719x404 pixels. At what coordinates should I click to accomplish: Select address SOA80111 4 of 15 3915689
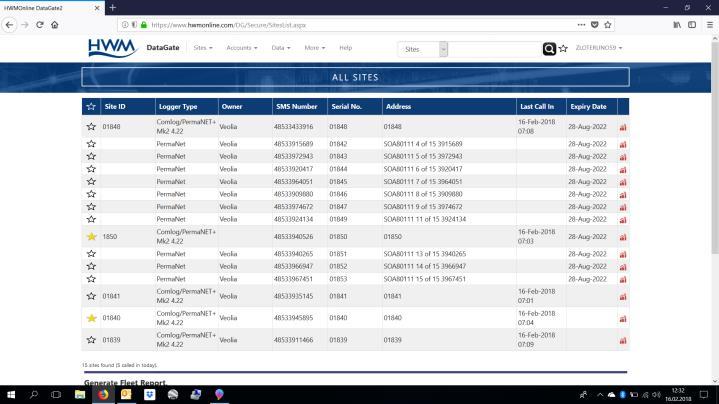(x=423, y=144)
